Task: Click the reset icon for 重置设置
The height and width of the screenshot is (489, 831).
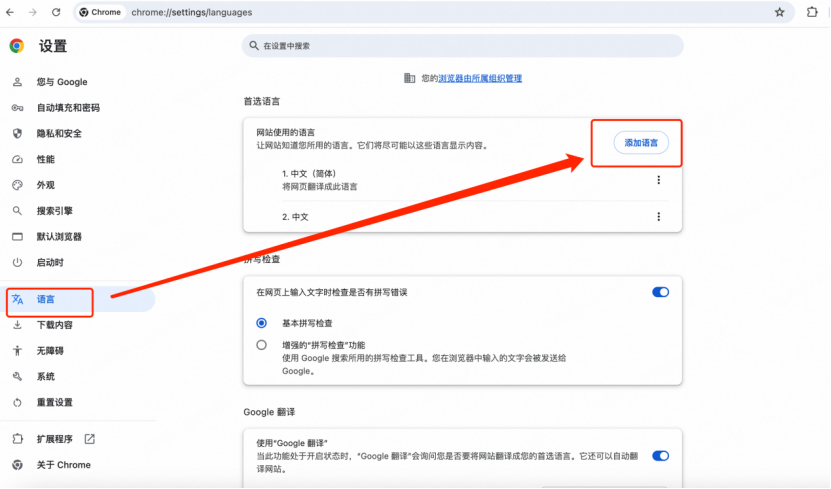Action: coord(17,402)
